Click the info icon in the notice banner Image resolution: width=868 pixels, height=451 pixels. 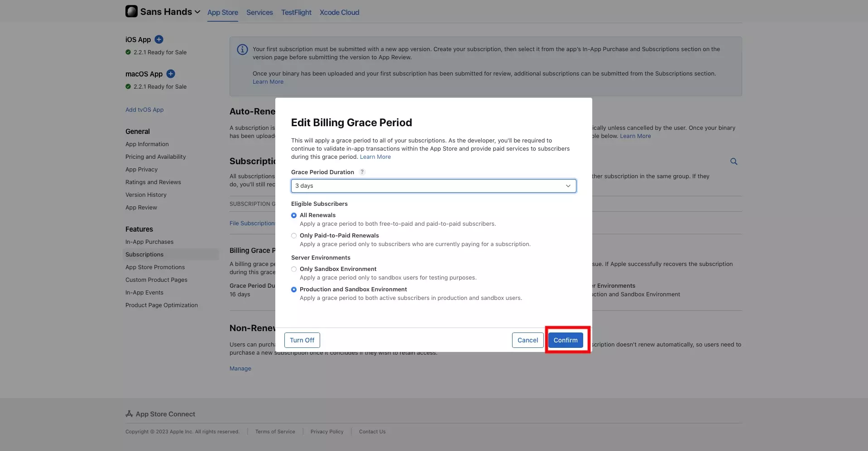(242, 49)
